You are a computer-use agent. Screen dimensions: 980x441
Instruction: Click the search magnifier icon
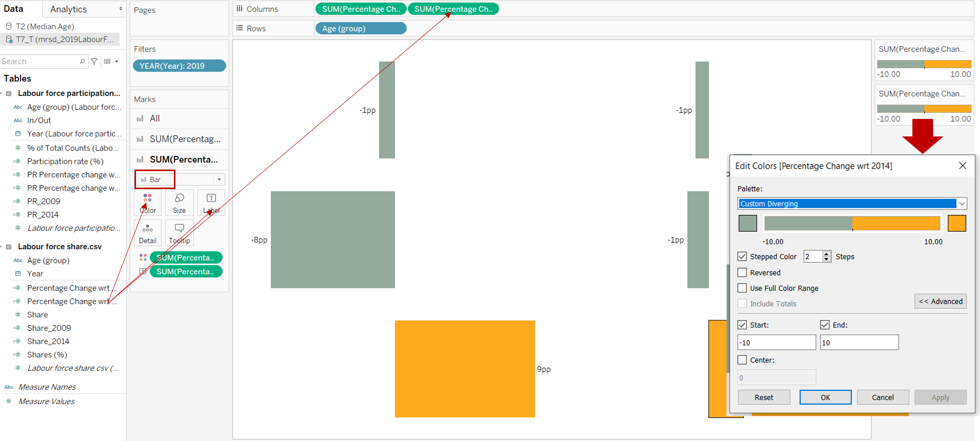[x=82, y=61]
